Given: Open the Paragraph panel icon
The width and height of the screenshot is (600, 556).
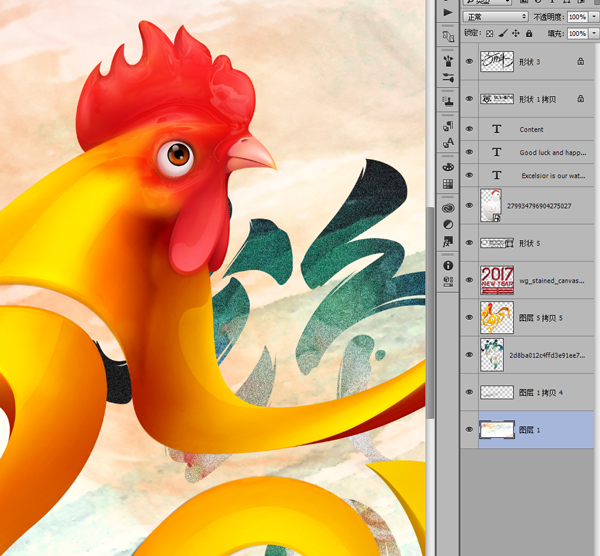Looking at the screenshot, I should [448, 126].
